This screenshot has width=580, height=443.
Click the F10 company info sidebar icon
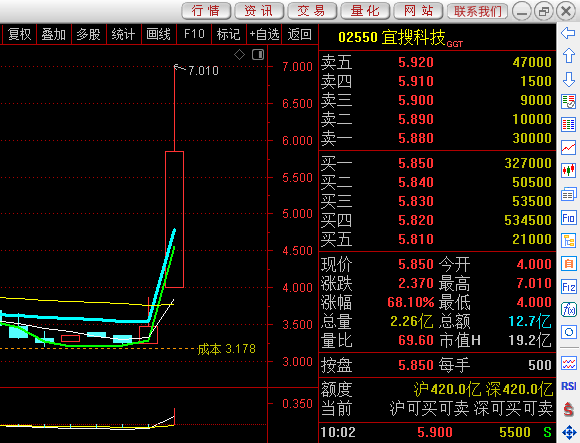pyautogui.click(x=568, y=217)
